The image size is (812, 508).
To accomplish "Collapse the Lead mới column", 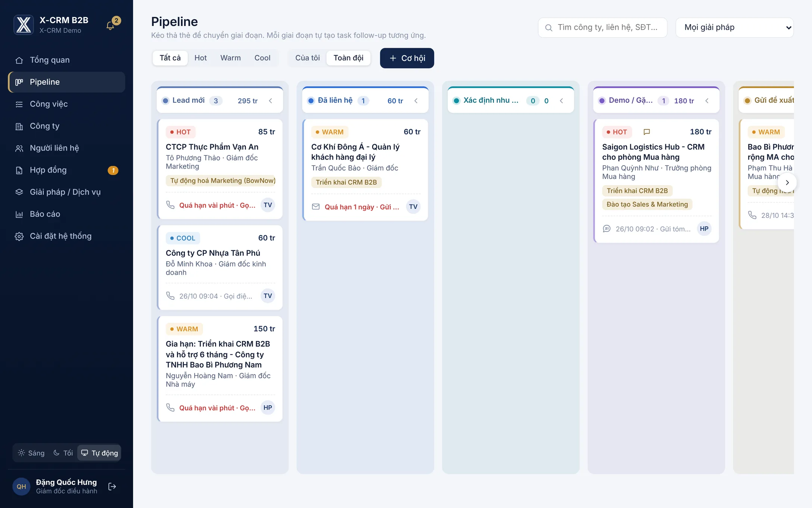I will coord(271,101).
